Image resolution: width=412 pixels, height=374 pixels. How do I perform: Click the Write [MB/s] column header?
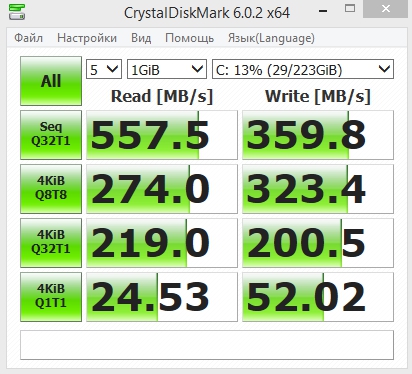tap(318, 97)
